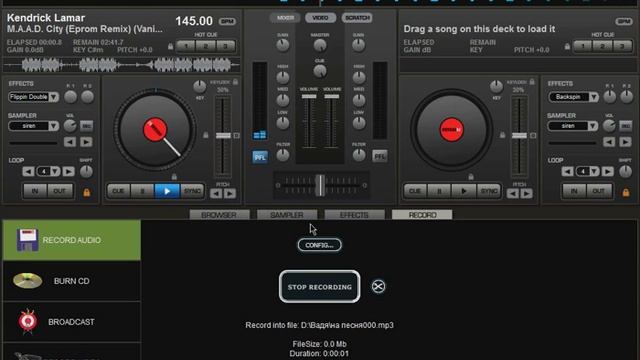Click the left deck BPM button

(x=227, y=21)
